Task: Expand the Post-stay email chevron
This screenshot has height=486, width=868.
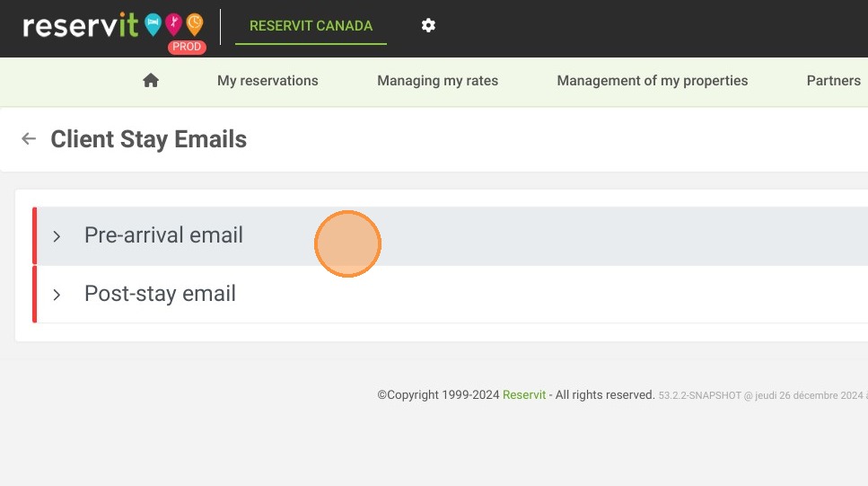Action: [x=57, y=295]
